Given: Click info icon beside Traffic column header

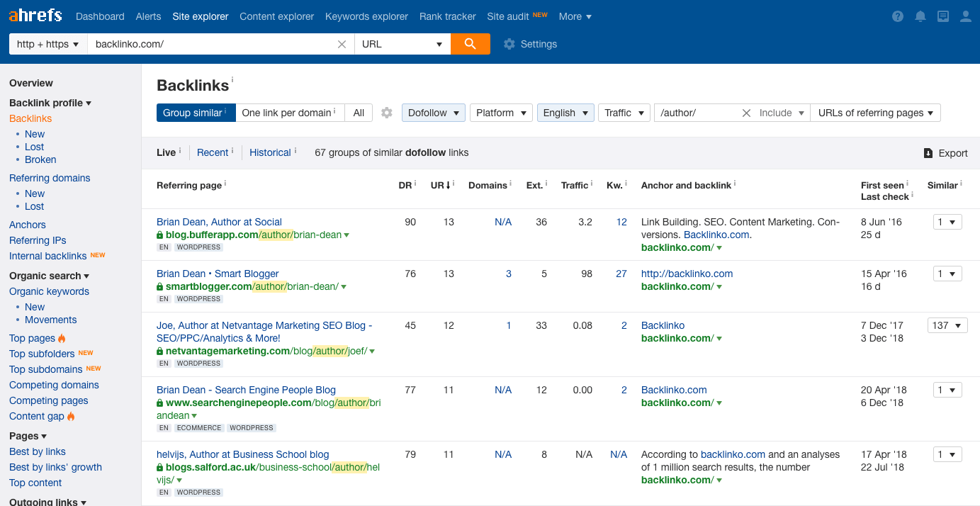Looking at the screenshot, I should click(592, 183).
